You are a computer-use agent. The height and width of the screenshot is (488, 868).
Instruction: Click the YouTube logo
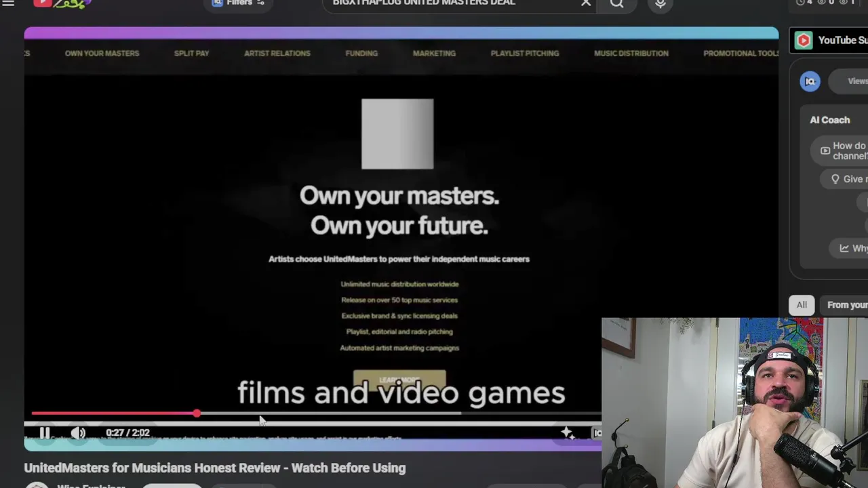coord(62,3)
